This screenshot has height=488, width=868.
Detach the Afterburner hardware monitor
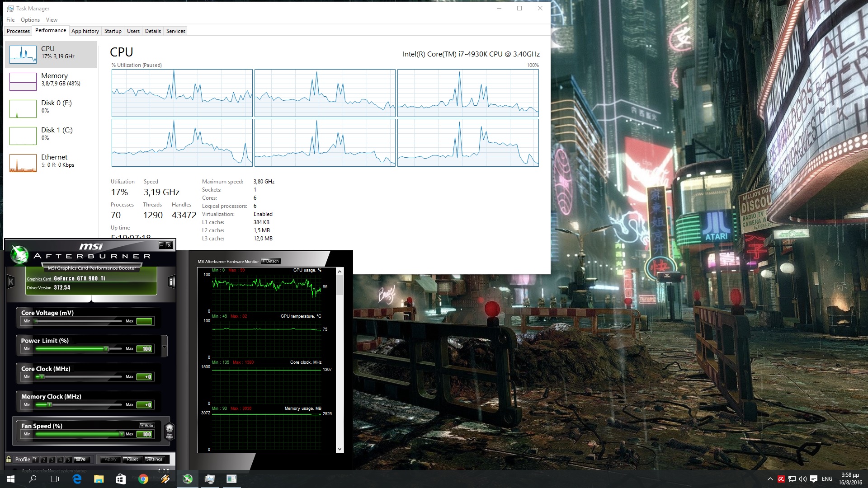[x=271, y=261]
